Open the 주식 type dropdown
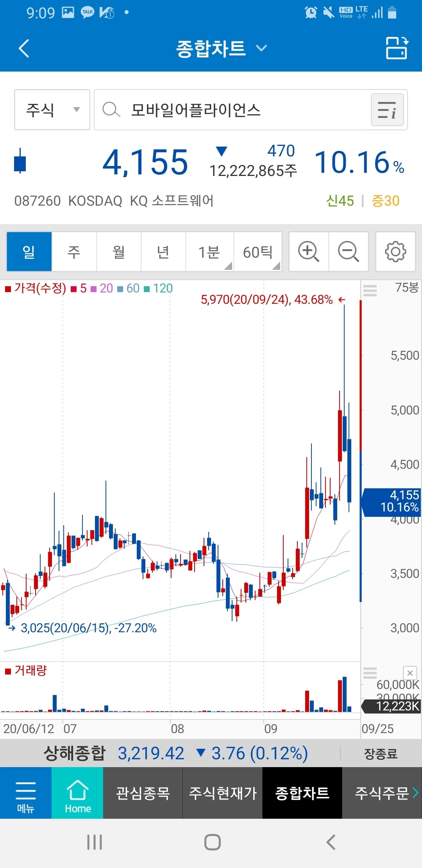The image size is (422, 868). (52, 110)
